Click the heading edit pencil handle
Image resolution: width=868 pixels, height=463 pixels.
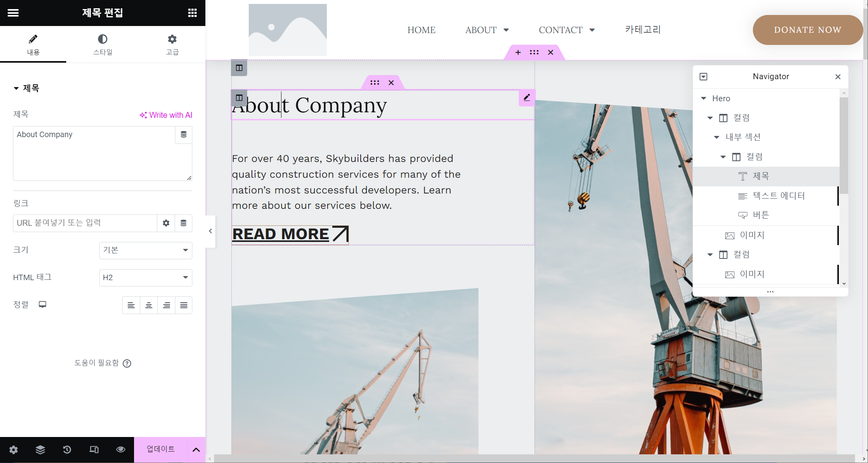[x=527, y=97]
